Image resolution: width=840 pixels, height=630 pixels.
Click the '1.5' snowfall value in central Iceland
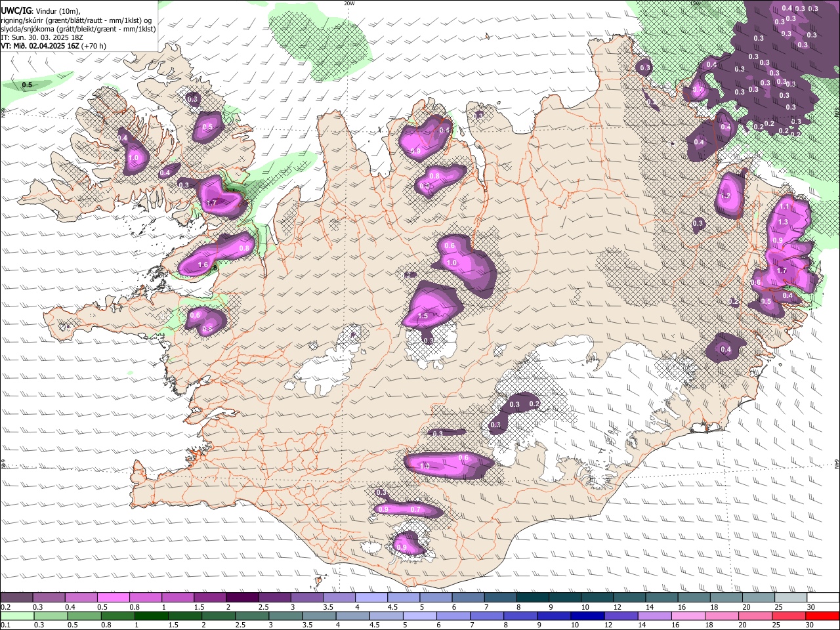[423, 316]
